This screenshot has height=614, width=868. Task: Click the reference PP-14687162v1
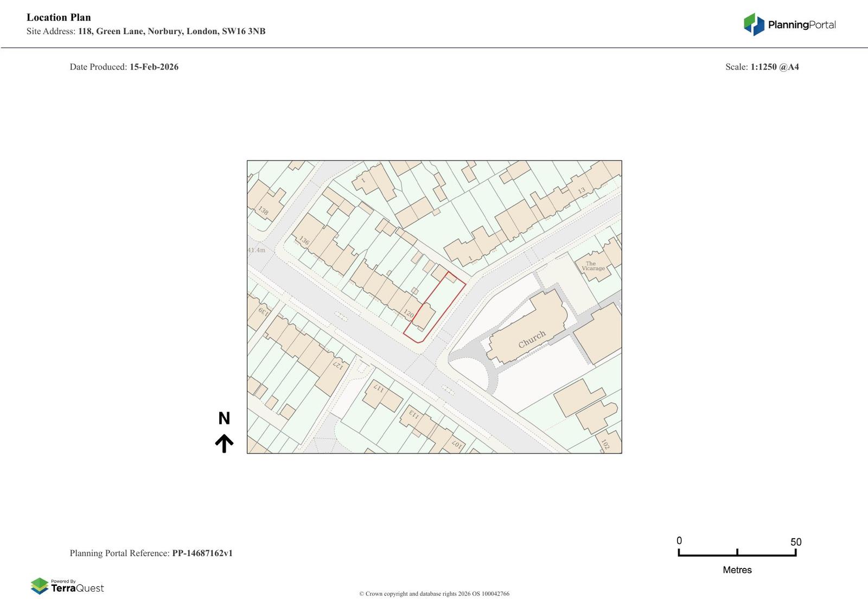202,553
